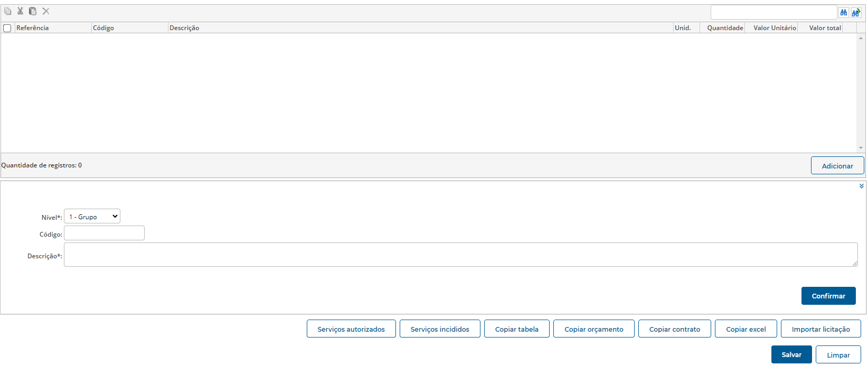Open the Nível dropdown
Screen dimensions: 868x365
tap(92, 217)
